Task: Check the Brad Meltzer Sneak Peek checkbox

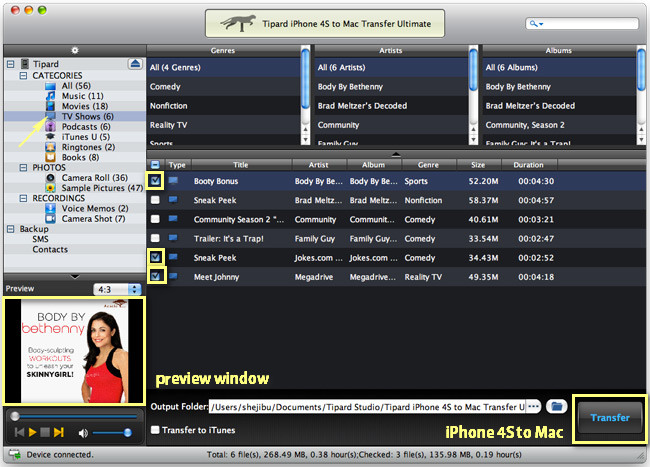Action: point(155,200)
